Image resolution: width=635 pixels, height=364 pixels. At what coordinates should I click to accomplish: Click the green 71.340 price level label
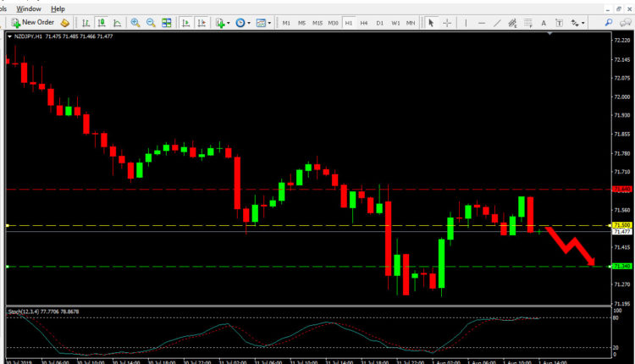[621, 266]
